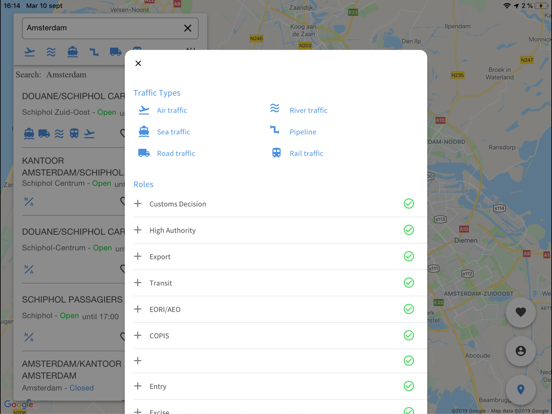Screen dimensions: 552x414
Task: Select the Air traffic plane icon in dialog
Action: point(144,110)
